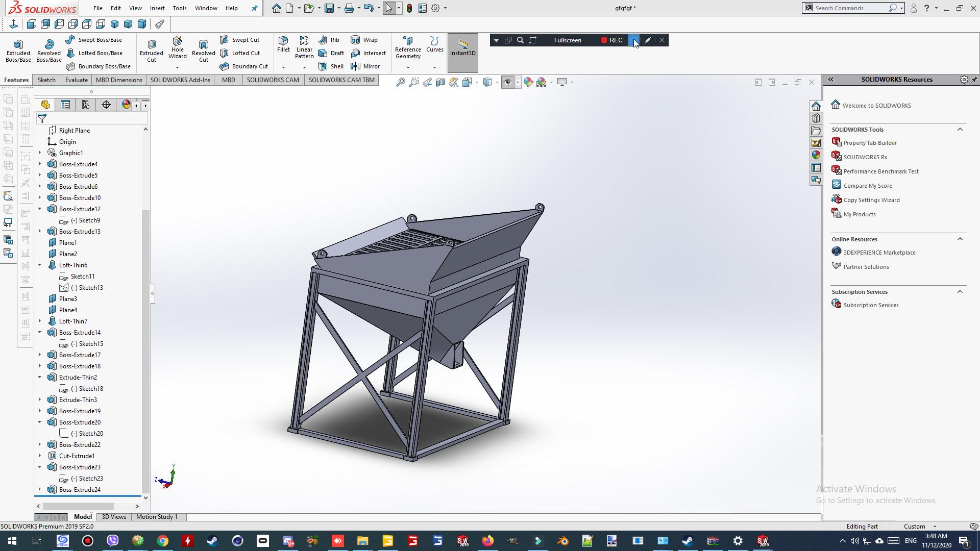
Task: Collapse the Online Resources section
Action: point(960,239)
